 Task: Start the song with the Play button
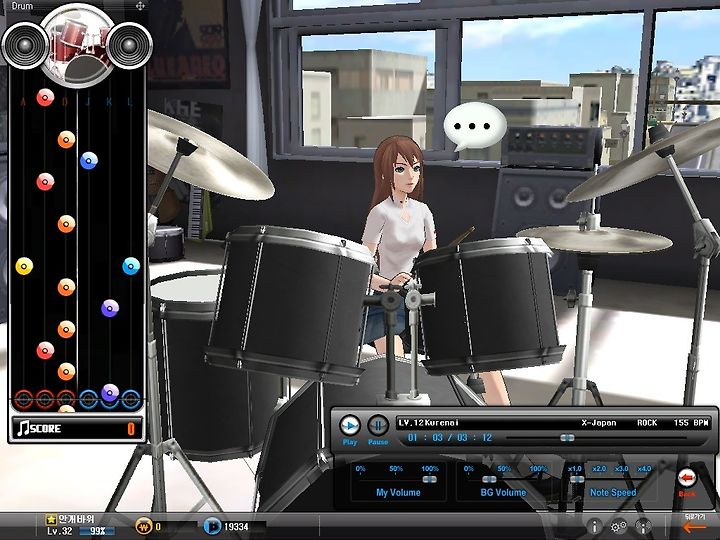pos(350,425)
